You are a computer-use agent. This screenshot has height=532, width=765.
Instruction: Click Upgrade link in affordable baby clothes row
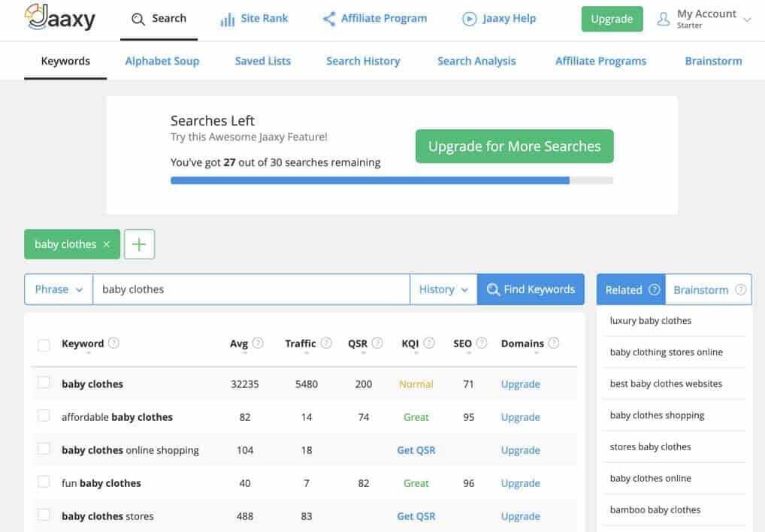520,417
